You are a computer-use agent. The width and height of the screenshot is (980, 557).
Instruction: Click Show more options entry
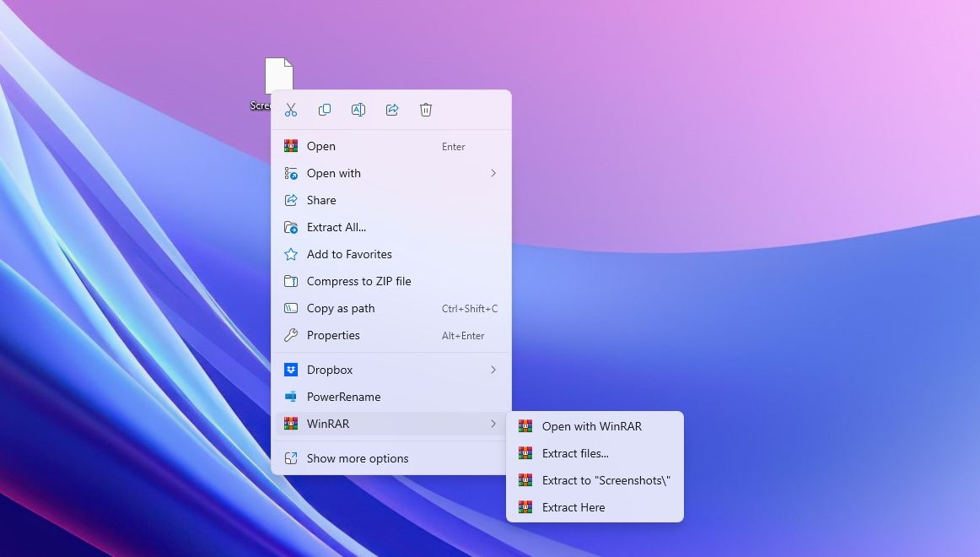(x=358, y=458)
